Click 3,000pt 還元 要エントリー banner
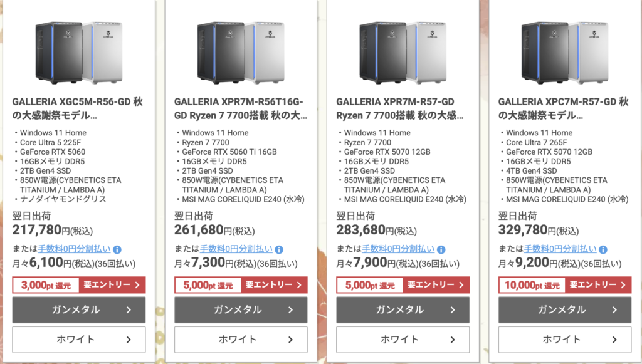 [x=79, y=285]
